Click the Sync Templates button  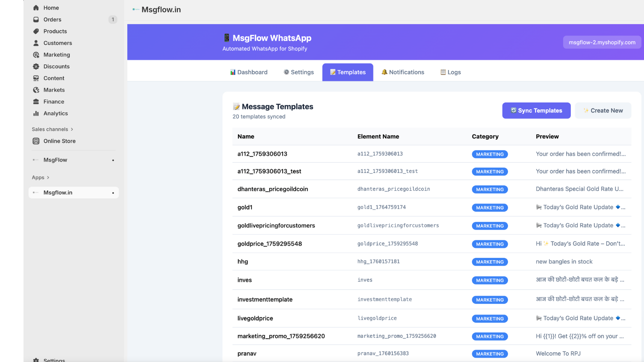point(537,111)
